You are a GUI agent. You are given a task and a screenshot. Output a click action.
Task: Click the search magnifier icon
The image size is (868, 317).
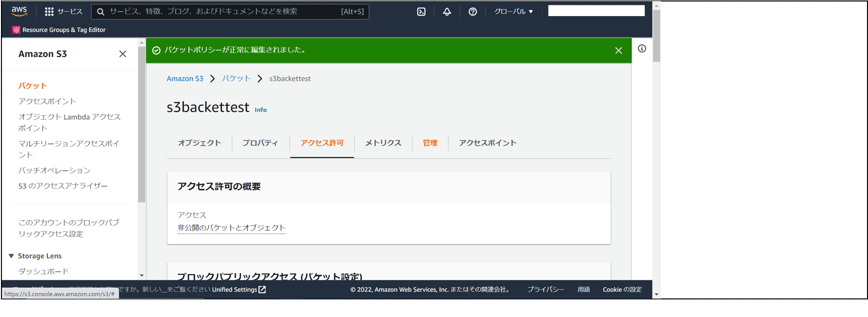pos(101,12)
